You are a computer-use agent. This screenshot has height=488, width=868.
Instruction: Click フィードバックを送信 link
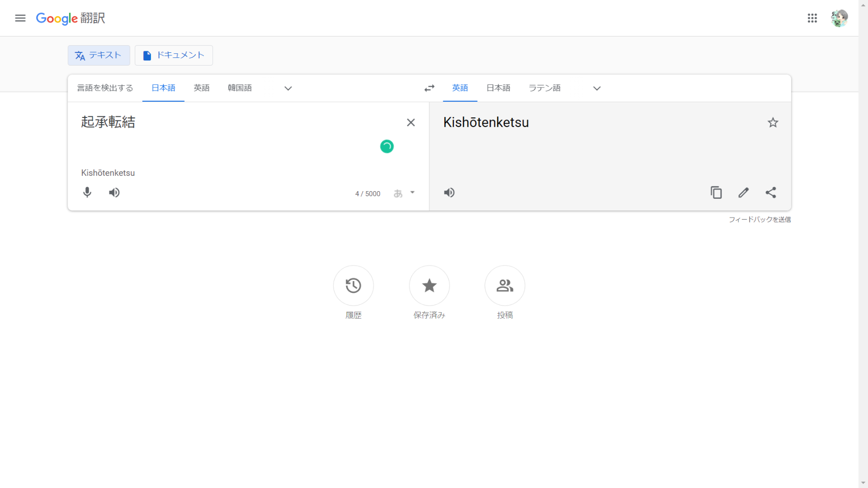[x=759, y=220]
